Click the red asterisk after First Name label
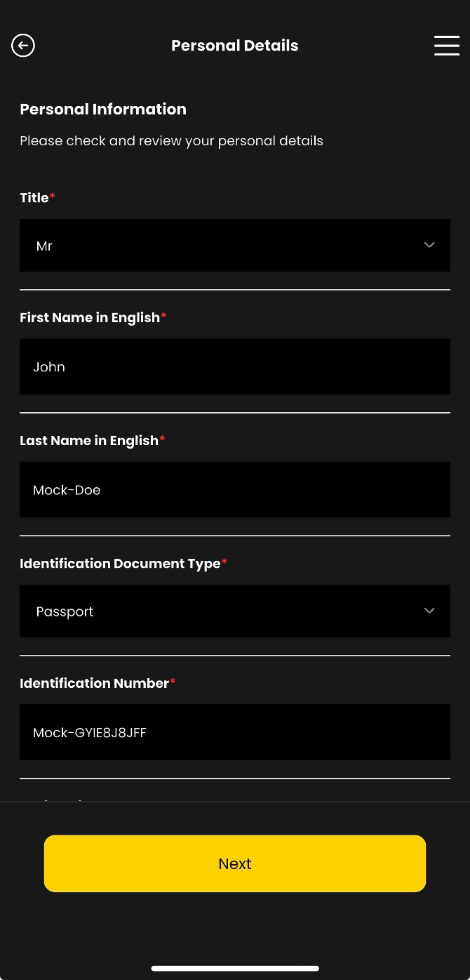 click(164, 316)
